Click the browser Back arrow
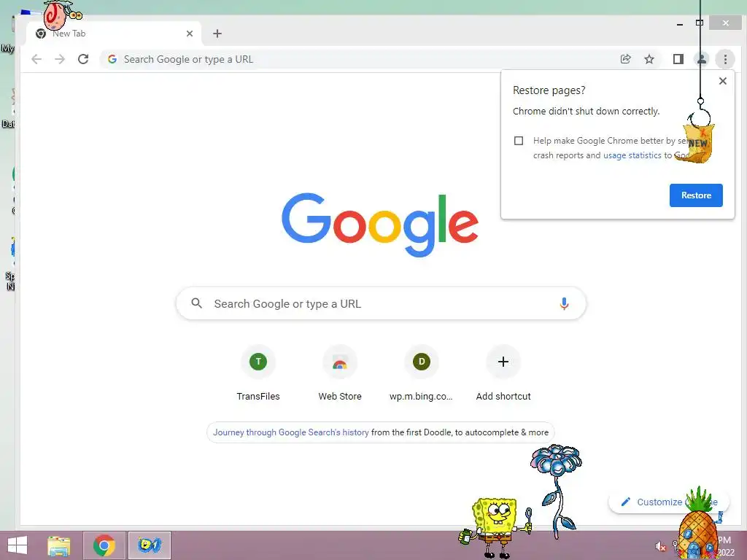 click(36, 59)
